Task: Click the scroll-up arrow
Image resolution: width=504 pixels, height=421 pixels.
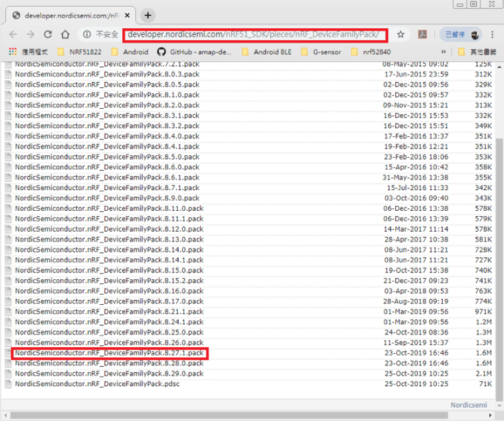Action: pyautogui.click(x=499, y=66)
